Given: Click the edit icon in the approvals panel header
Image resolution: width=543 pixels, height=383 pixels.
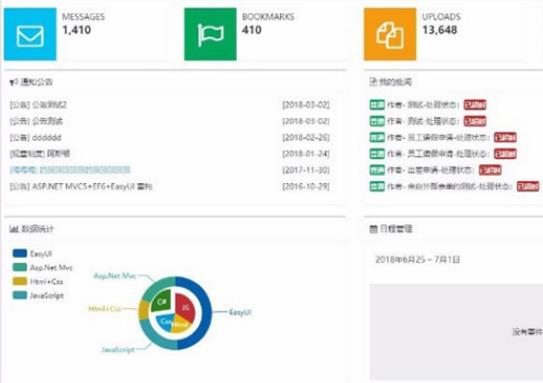Looking at the screenshot, I should (373, 82).
